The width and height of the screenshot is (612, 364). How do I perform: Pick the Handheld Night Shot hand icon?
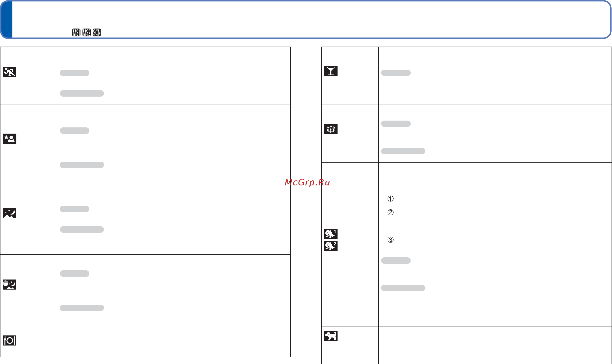coord(9,285)
